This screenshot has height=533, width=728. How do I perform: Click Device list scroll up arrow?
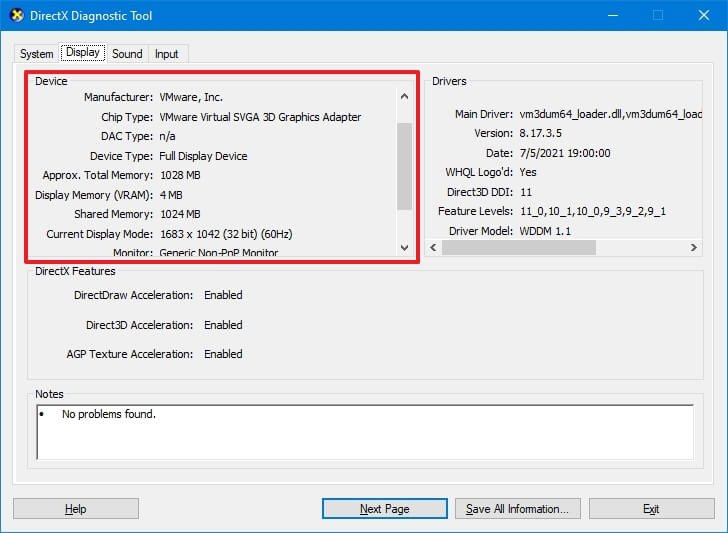pos(404,97)
